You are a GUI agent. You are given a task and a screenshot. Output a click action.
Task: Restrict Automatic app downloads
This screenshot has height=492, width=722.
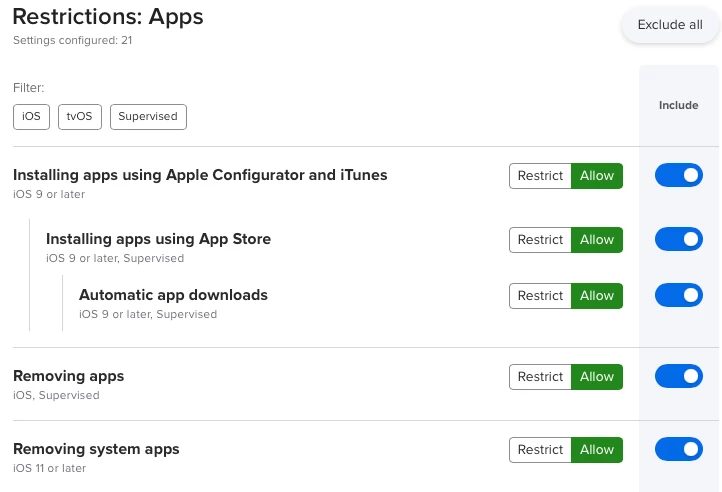coord(540,296)
